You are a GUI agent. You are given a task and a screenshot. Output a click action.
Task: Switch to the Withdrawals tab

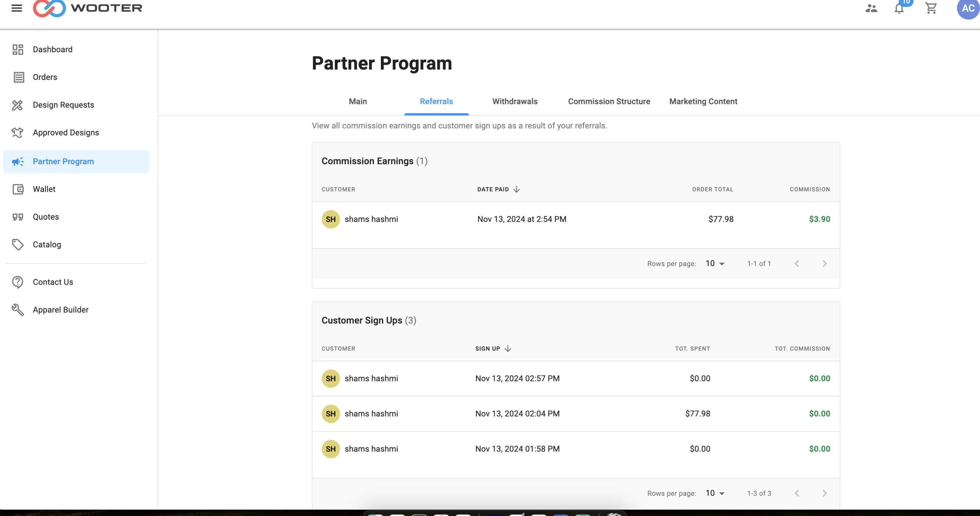[515, 101]
